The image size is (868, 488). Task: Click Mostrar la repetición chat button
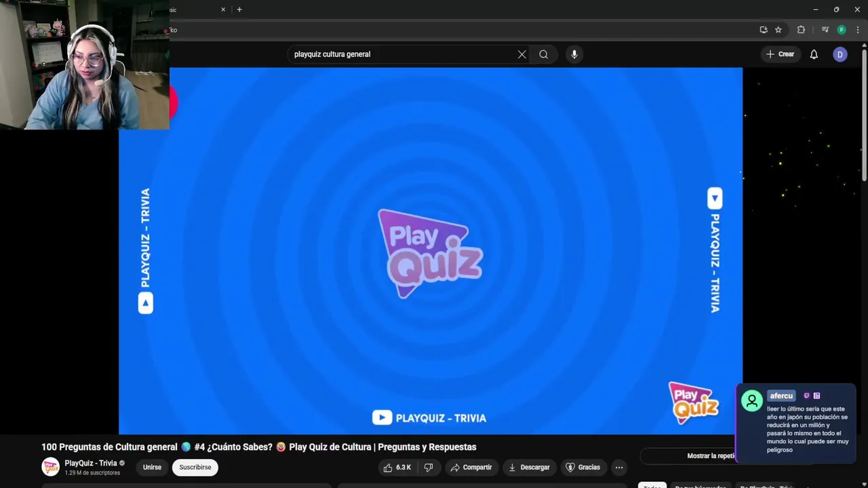click(x=711, y=456)
